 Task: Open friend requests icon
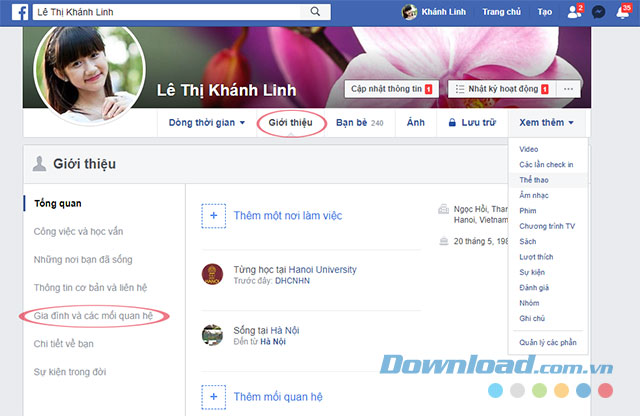575,12
